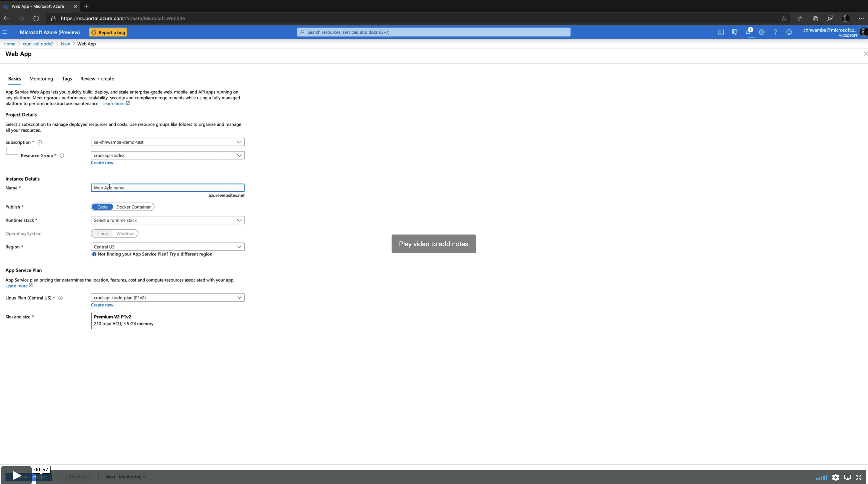Open Learn more link in intro paragraph
868x484 pixels.
(x=116, y=104)
